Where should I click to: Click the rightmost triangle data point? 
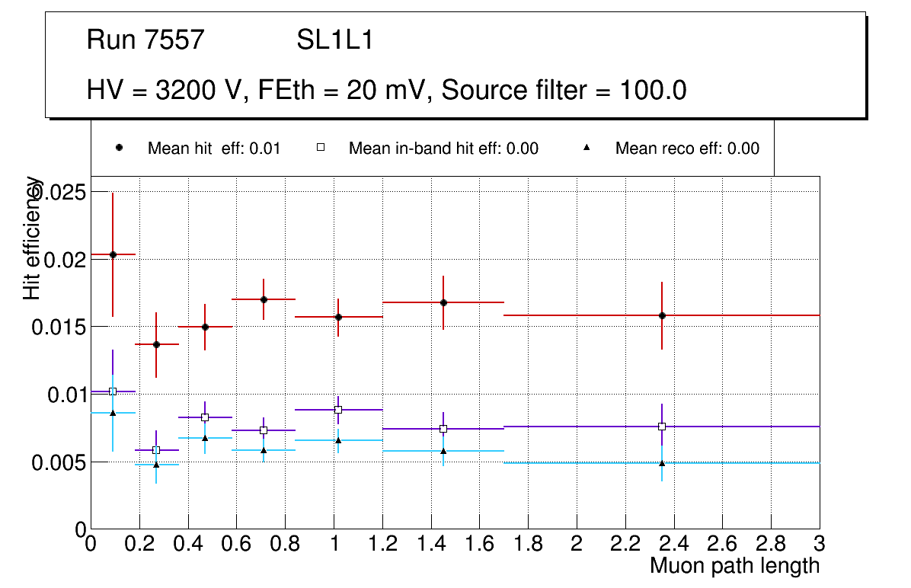point(662,463)
